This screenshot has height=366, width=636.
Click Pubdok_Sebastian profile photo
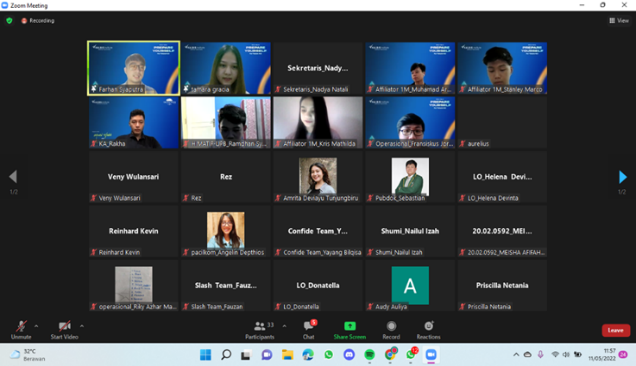pyautogui.click(x=410, y=177)
